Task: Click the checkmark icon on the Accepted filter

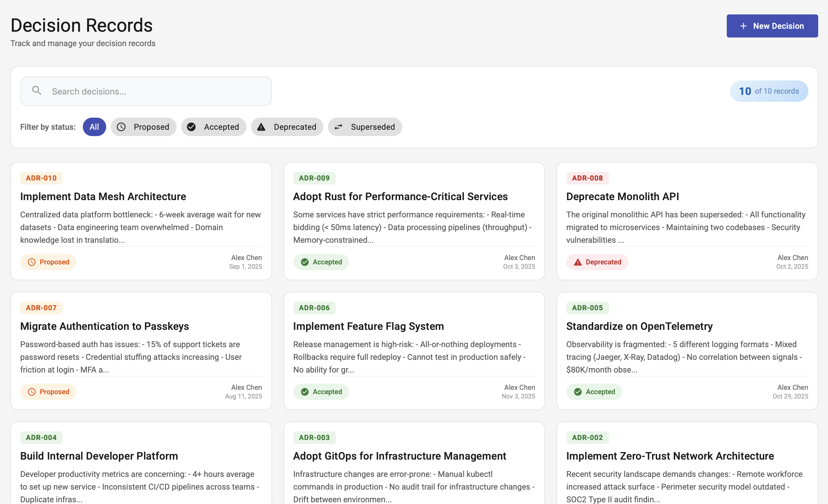Action: tap(191, 127)
